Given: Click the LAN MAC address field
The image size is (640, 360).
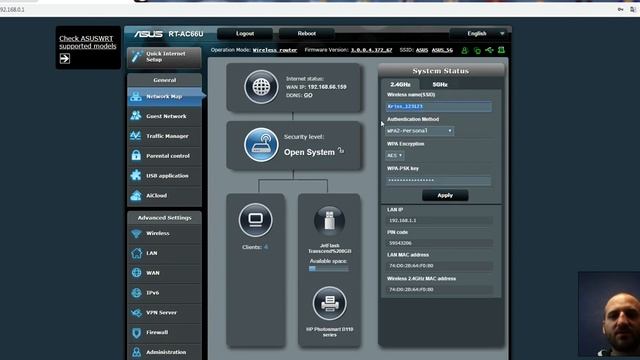Looking at the screenshot, I should coord(439,266).
